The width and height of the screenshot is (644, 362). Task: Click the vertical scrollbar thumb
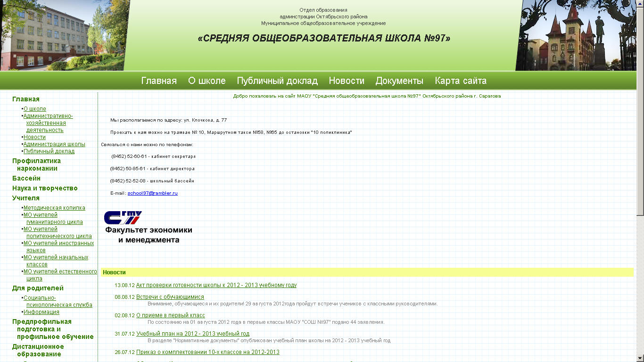point(640,111)
